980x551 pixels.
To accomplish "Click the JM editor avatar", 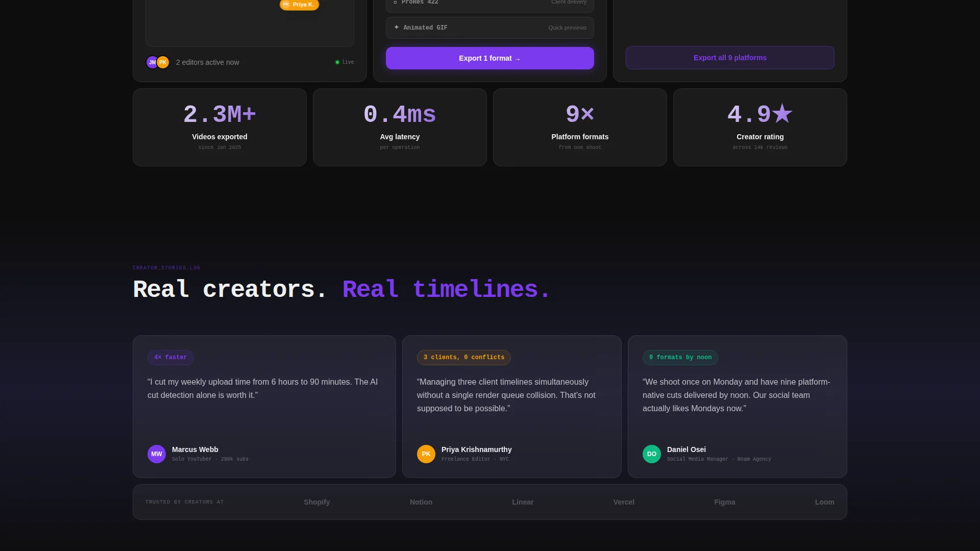I will click(152, 62).
